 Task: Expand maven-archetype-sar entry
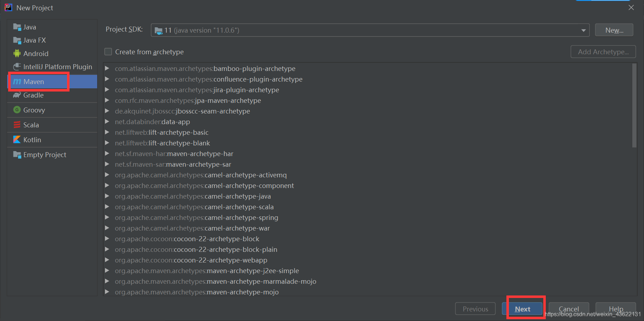point(107,164)
